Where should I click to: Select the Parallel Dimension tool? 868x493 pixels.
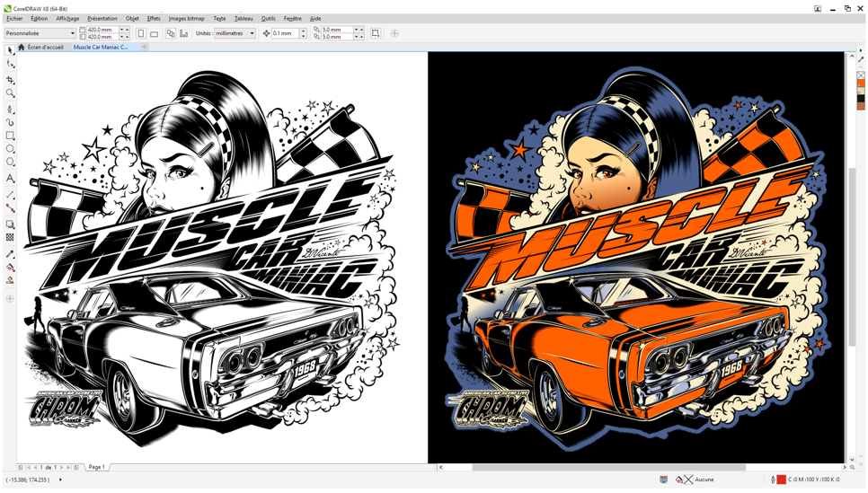[x=10, y=195]
